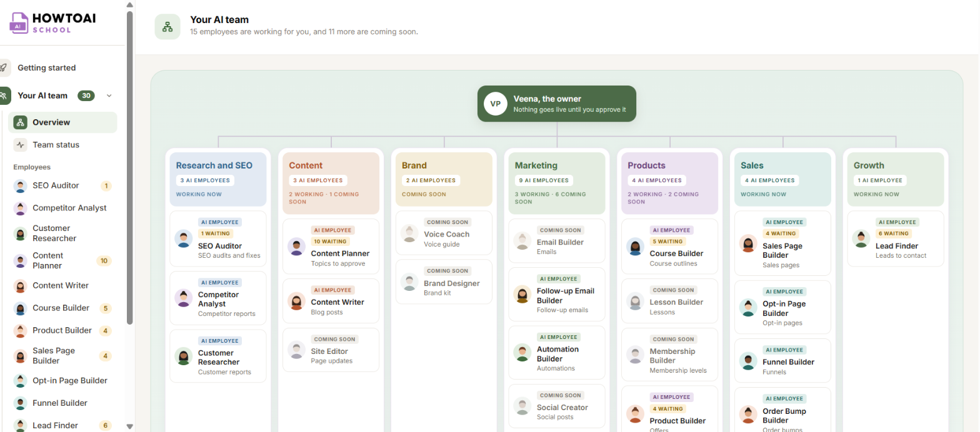This screenshot has width=980, height=432.
Task: Open the Content Writer employee card
Action: 331,302
